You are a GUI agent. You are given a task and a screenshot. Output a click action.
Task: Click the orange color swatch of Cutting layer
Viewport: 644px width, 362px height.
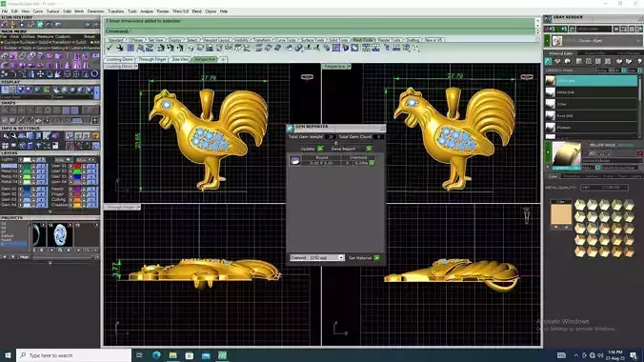coord(77,200)
